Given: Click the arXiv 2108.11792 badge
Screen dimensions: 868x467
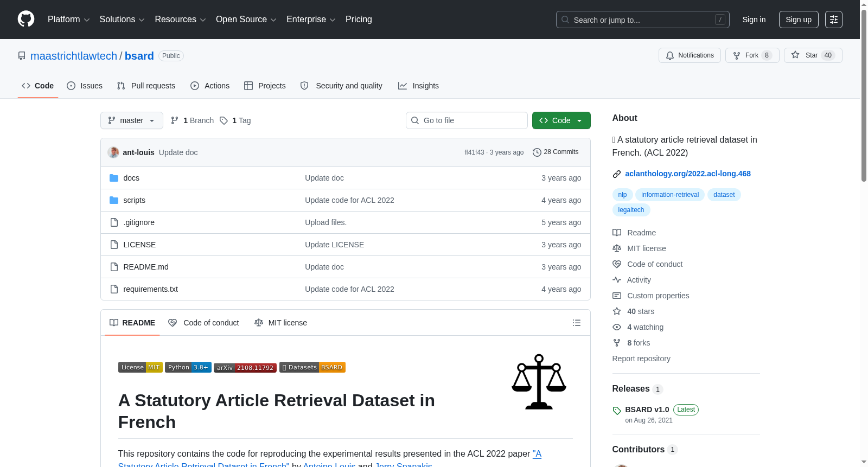Looking at the screenshot, I should point(245,368).
